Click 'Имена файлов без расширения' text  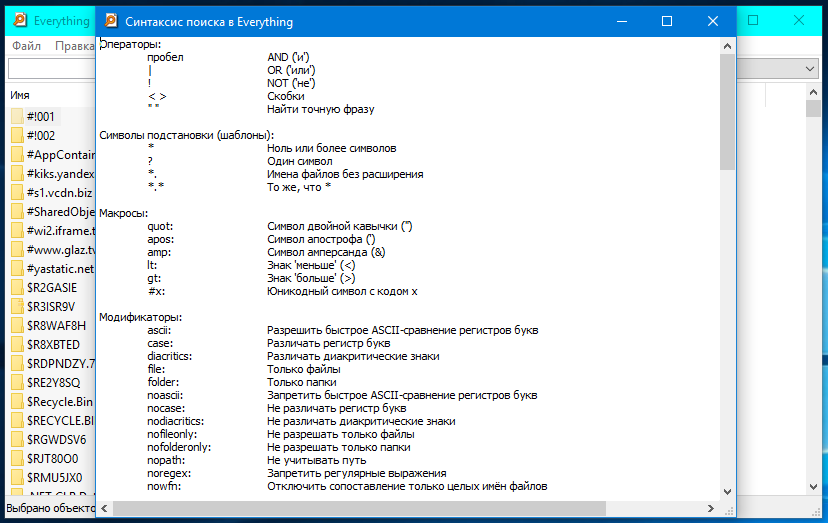pos(345,174)
